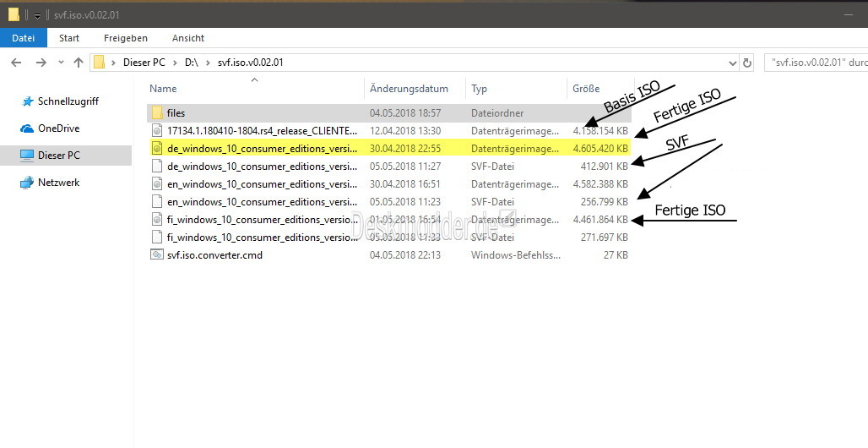The image size is (868, 448).
Task: Select the highlighted de_windows_10 disc image file
Action: [389, 149]
